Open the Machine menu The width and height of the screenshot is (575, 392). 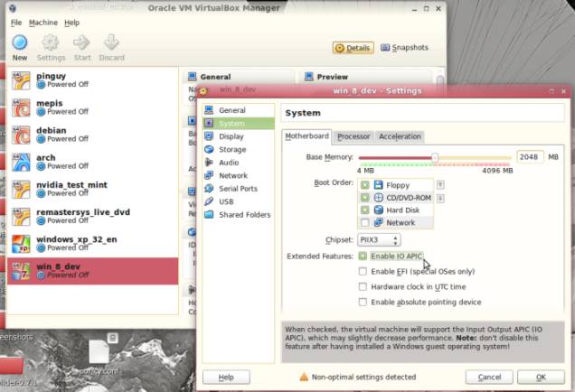pos(43,23)
